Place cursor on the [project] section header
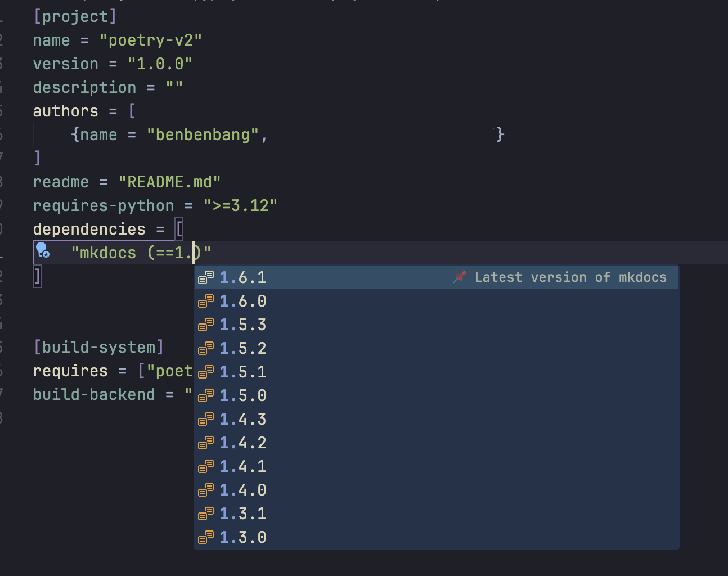 click(x=75, y=16)
